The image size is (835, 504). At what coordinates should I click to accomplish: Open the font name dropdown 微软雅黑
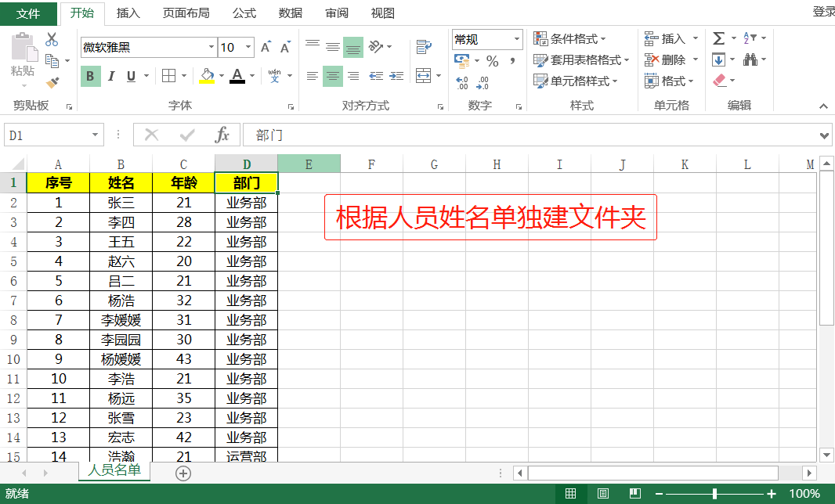[211, 48]
